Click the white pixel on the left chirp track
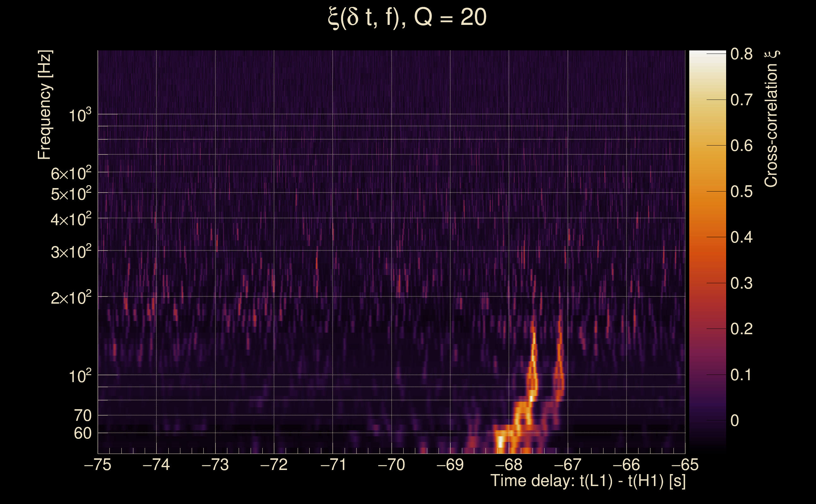The height and width of the screenshot is (504, 816). (x=531, y=398)
